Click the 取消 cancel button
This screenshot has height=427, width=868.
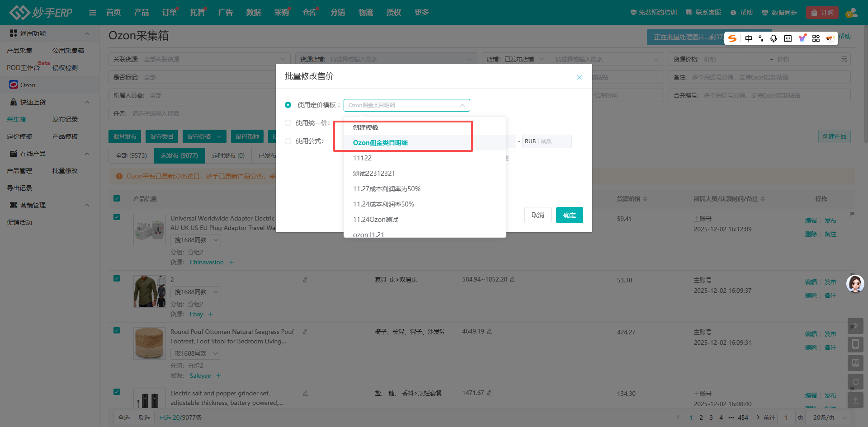click(538, 215)
